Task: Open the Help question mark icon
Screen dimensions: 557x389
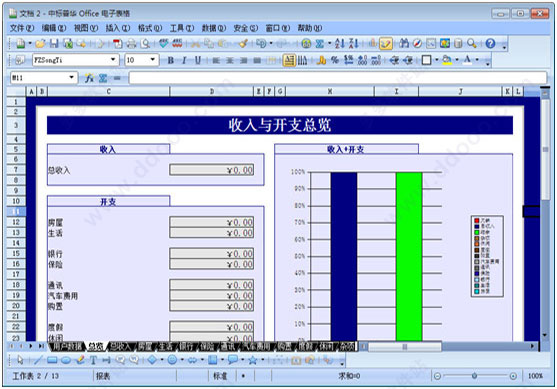Action: 490,44
